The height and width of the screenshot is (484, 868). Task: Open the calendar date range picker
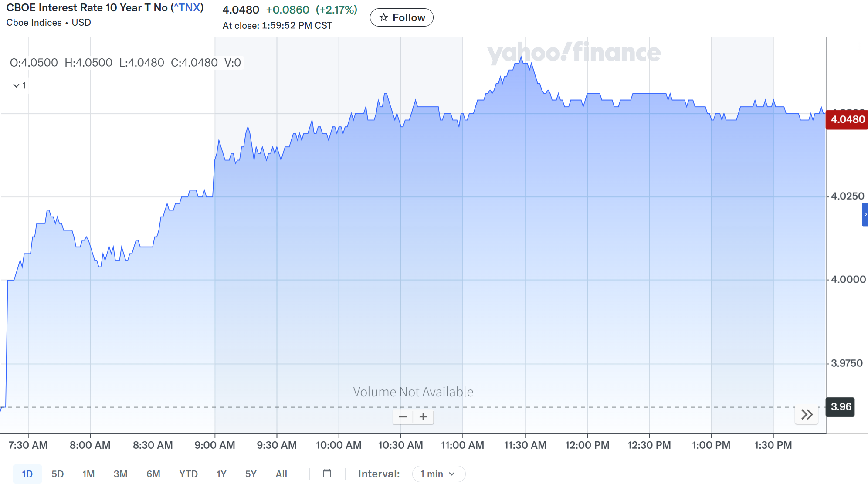[x=327, y=474]
